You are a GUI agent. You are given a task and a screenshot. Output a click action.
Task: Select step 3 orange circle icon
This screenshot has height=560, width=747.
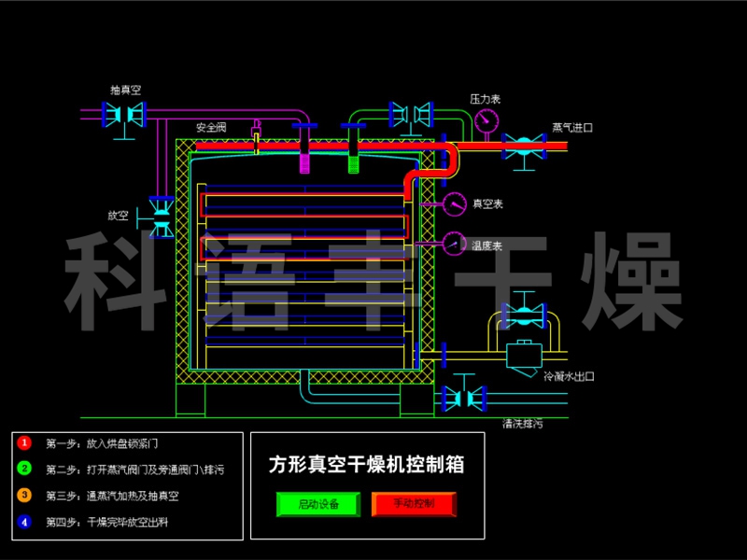[24, 496]
